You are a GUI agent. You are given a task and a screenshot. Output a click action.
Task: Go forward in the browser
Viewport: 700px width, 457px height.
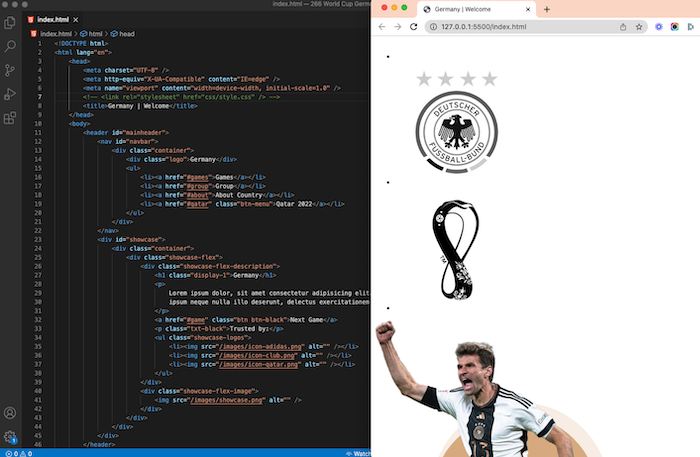398,27
